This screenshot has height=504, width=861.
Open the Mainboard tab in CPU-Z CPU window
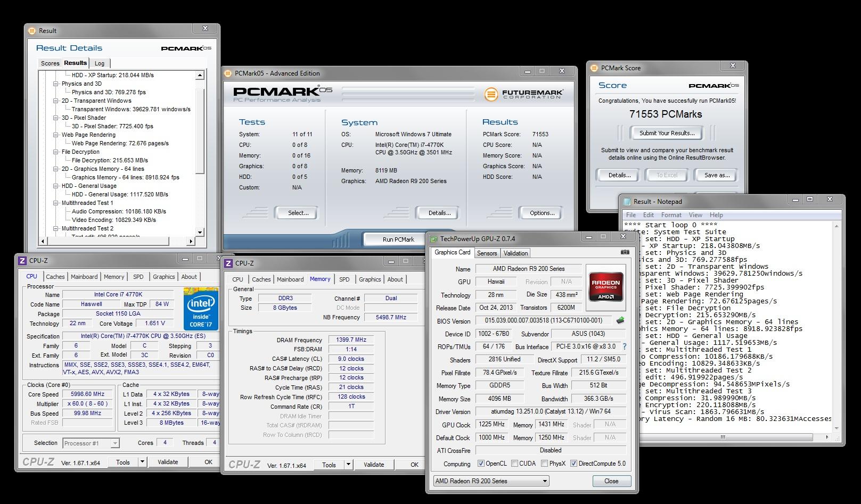84,277
